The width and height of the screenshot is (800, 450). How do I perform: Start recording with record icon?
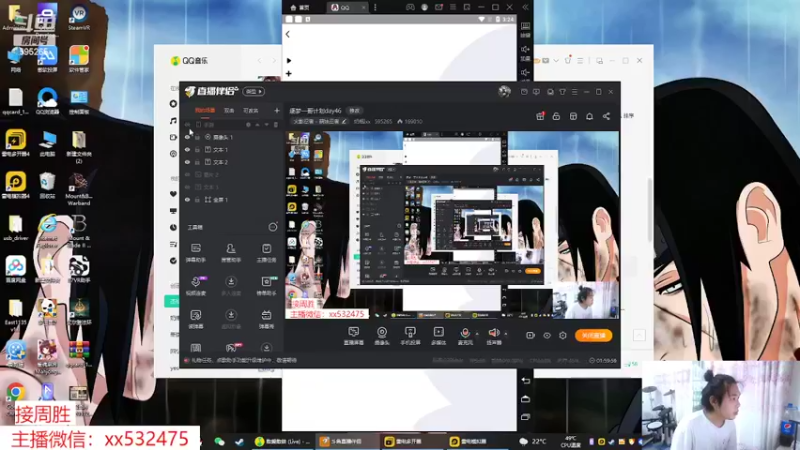(x=530, y=336)
